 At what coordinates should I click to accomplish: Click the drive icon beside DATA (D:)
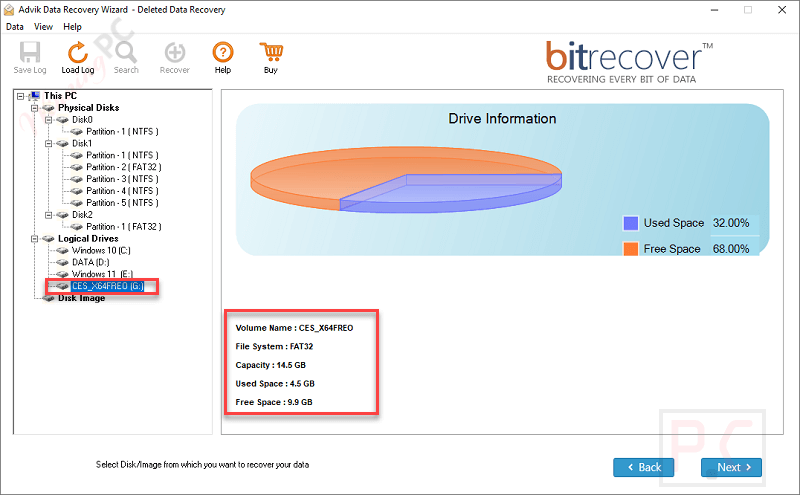[x=62, y=262]
